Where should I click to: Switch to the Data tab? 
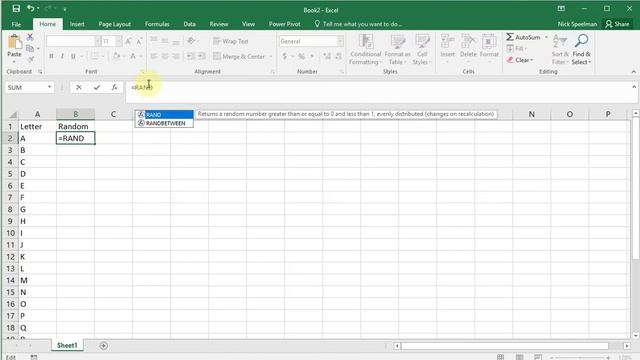pos(189,24)
